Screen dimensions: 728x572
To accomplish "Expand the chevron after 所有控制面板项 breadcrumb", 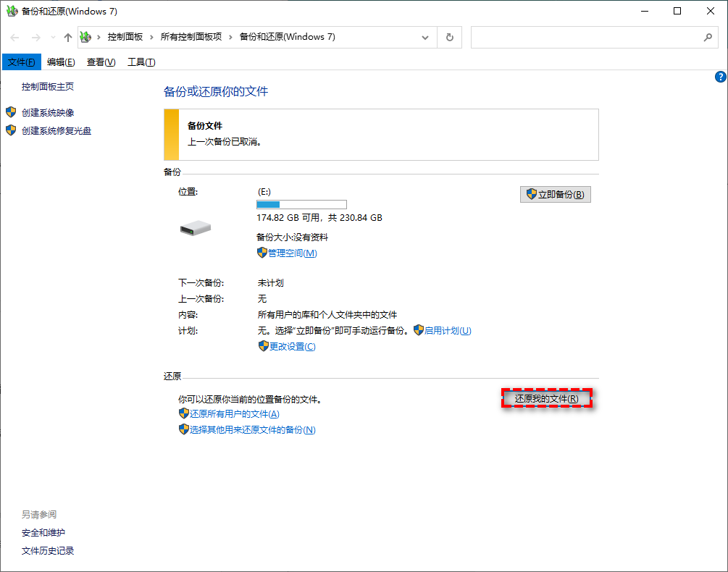I will click(x=230, y=38).
